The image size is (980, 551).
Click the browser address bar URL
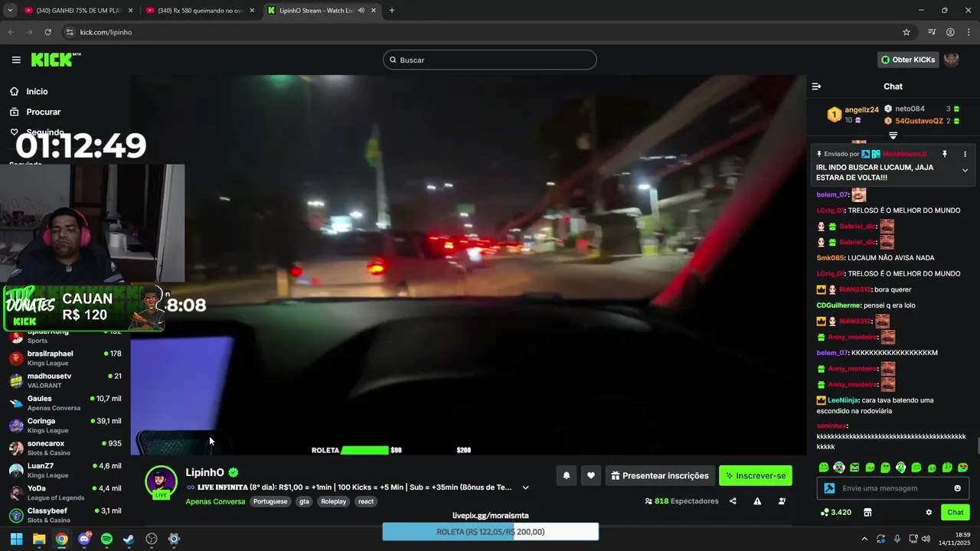pyautogui.click(x=106, y=32)
